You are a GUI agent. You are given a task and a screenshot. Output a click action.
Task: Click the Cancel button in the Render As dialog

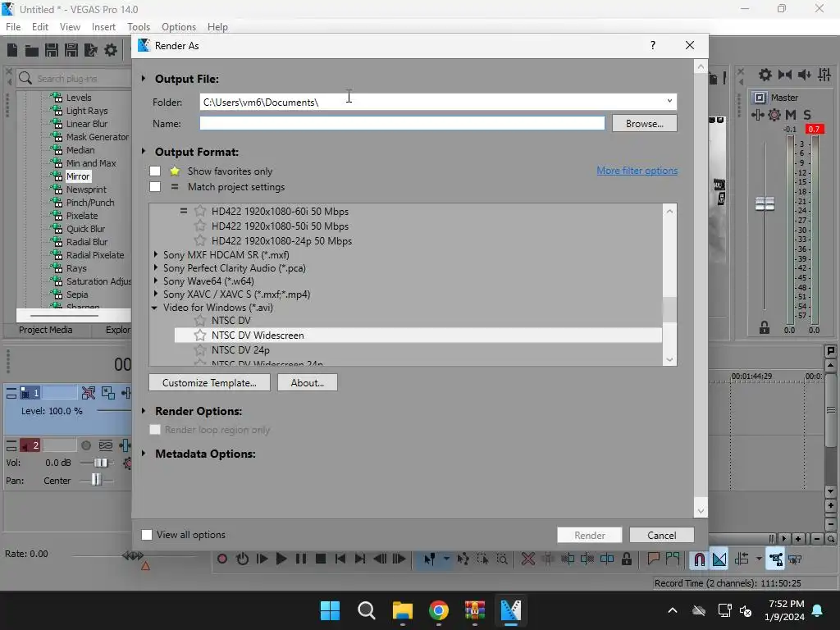662,535
